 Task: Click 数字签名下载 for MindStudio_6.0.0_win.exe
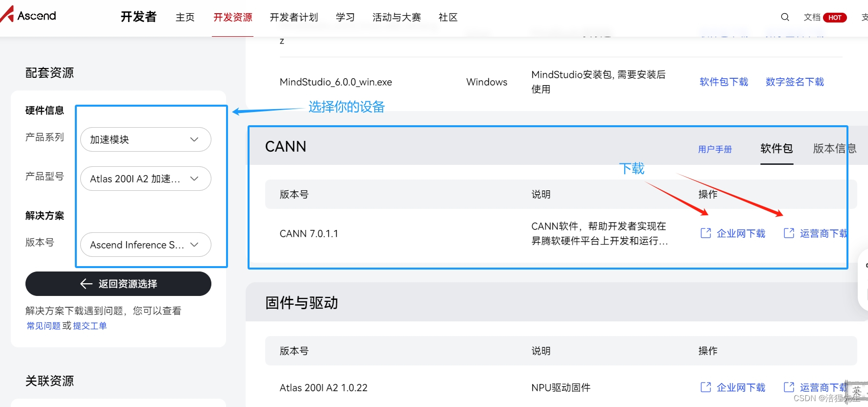point(795,82)
